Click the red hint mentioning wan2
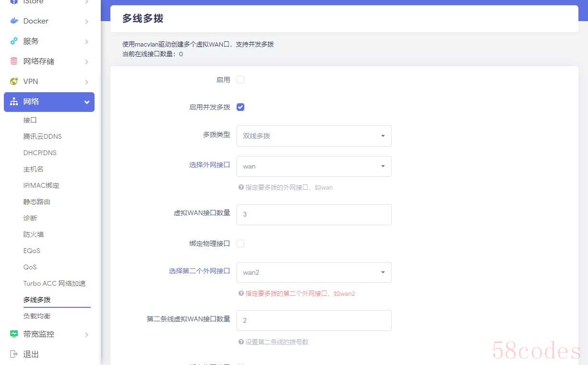The height and width of the screenshot is (365, 588). (300, 293)
